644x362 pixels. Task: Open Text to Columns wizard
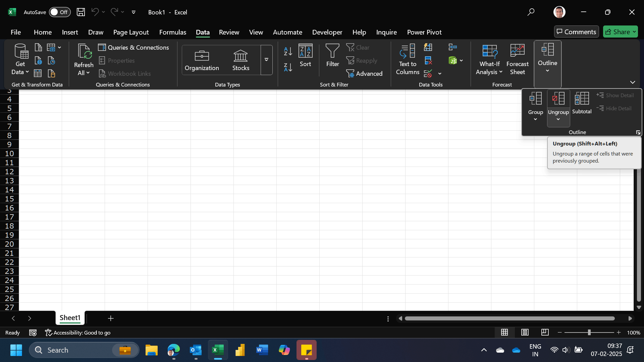coord(408,60)
